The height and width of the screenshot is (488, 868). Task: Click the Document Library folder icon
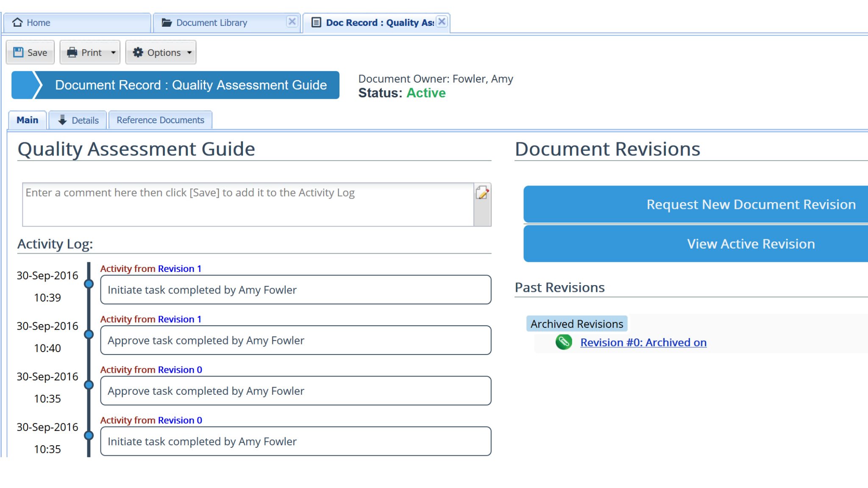167,22
